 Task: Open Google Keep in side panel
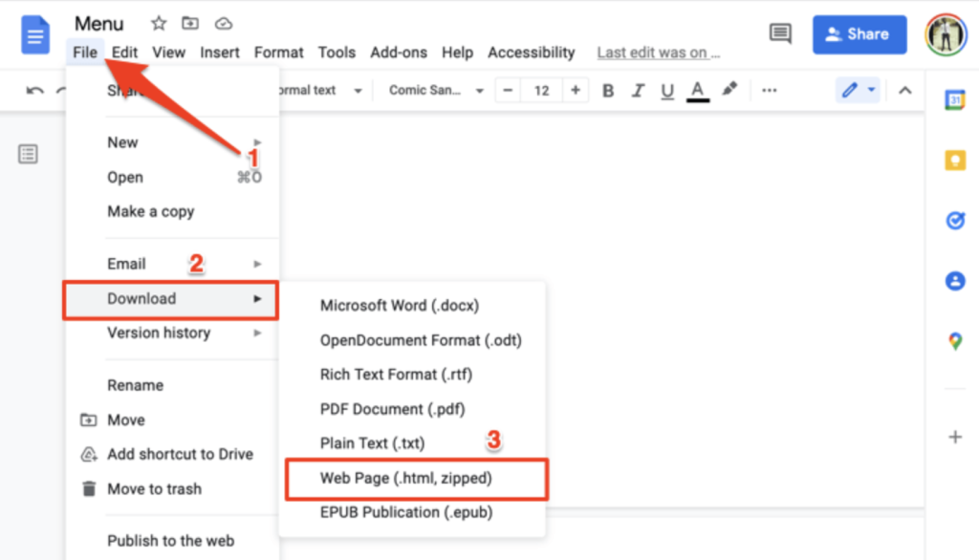(955, 161)
